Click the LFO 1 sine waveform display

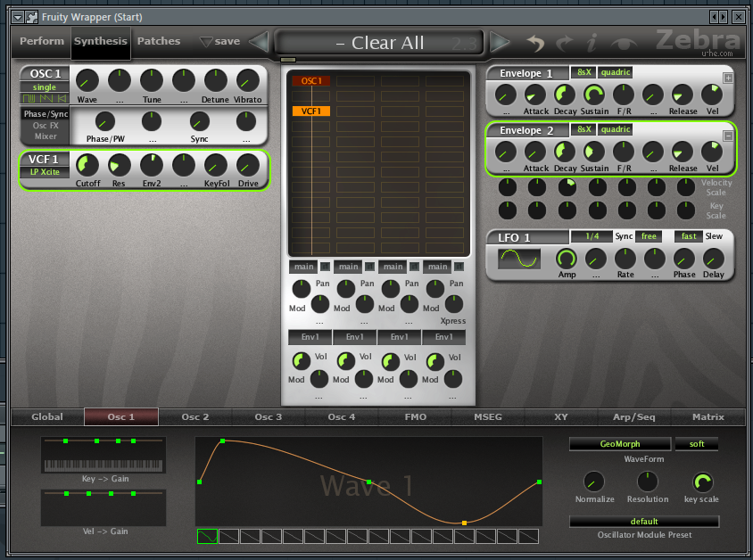[x=519, y=259]
